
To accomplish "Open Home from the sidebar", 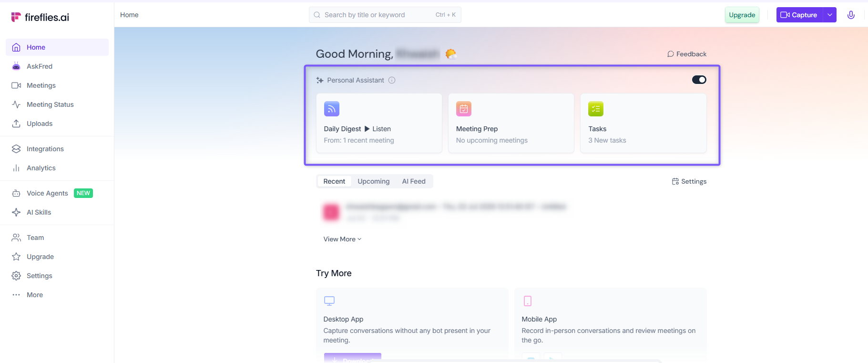I will pyautogui.click(x=57, y=47).
